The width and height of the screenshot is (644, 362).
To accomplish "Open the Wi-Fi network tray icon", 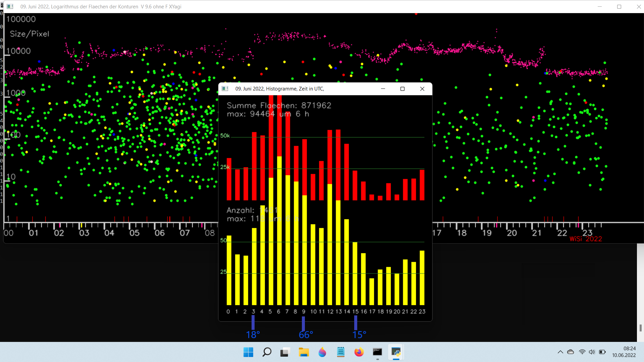I will pyautogui.click(x=582, y=352).
